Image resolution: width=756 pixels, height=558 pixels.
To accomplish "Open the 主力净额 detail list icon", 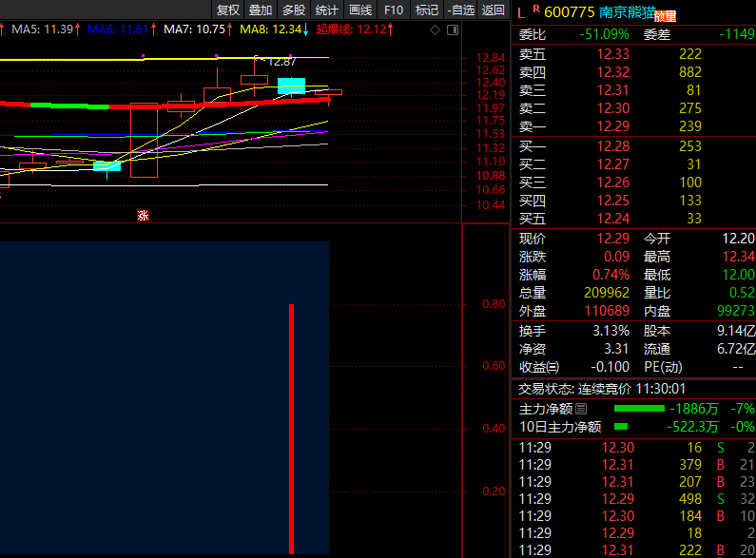I will click(x=581, y=409).
